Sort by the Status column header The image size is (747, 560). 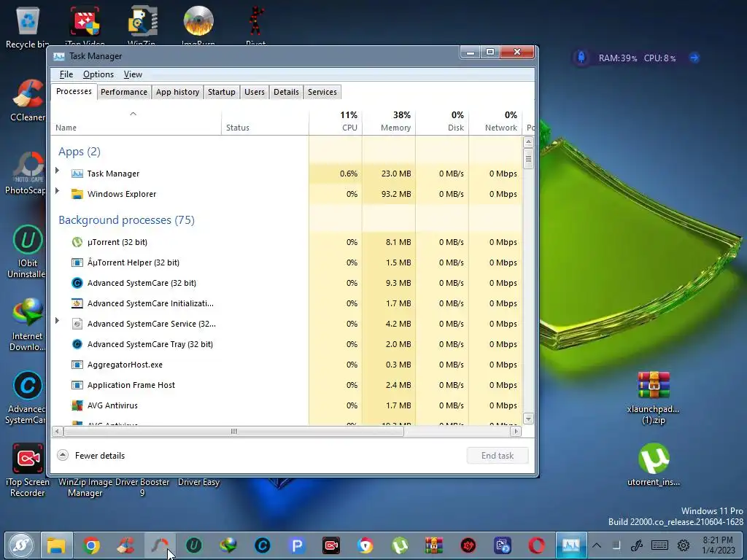266,122
